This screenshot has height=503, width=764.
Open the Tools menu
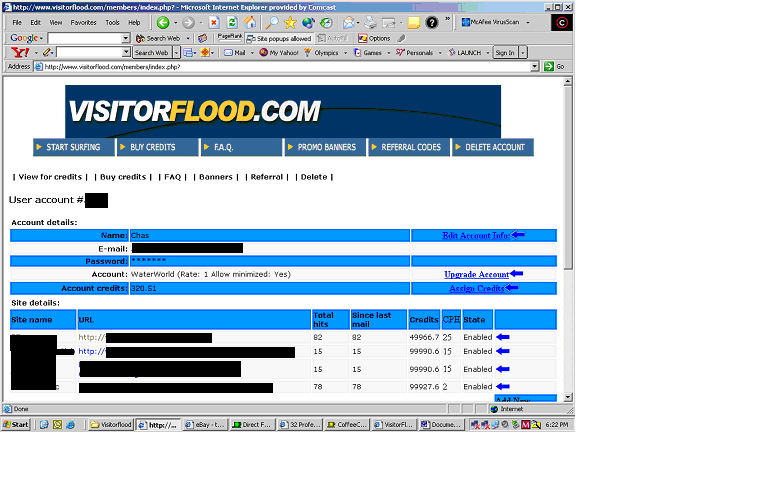click(x=112, y=22)
